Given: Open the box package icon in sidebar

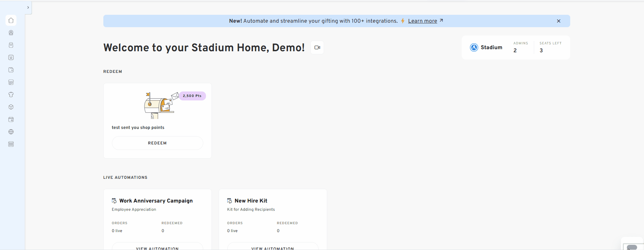Looking at the screenshot, I should pyautogui.click(x=11, y=107).
